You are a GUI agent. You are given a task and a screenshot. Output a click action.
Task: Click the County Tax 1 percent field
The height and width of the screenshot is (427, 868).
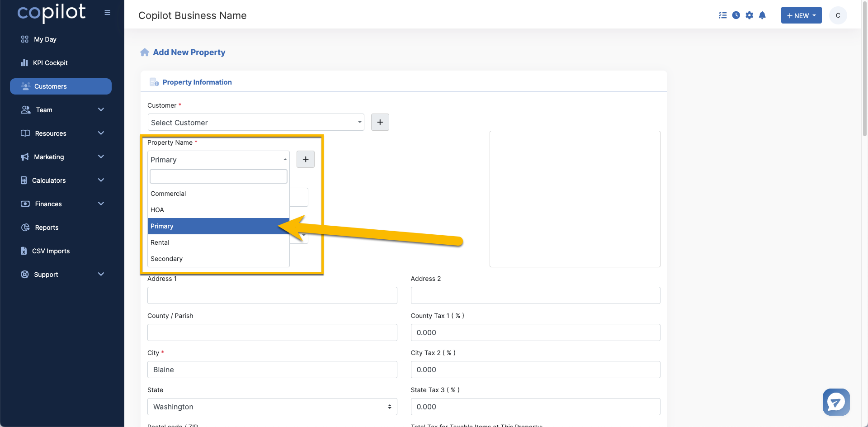[x=535, y=332]
